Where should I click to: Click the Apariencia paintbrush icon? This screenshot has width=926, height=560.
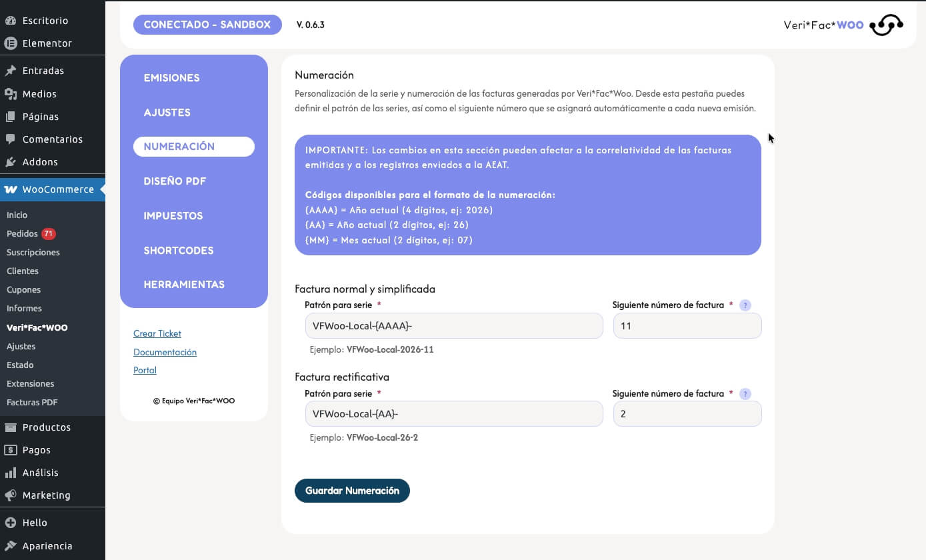click(x=11, y=546)
